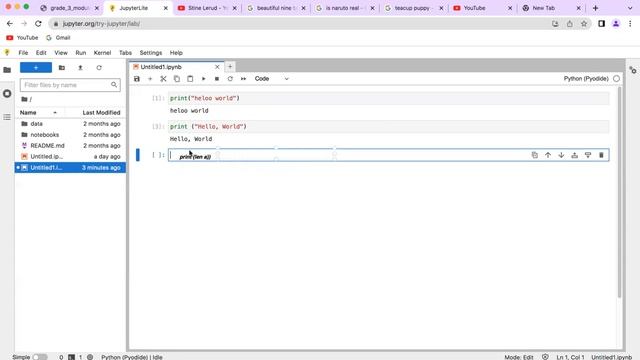Click the second cell print ("Hello, World") code
The height and width of the screenshot is (360, 640).
208,127
